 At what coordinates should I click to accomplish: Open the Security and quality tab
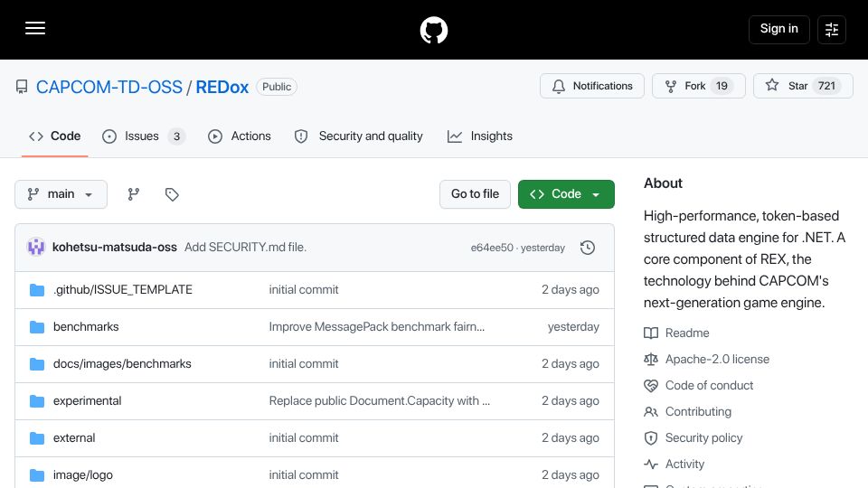click(359, 136)
